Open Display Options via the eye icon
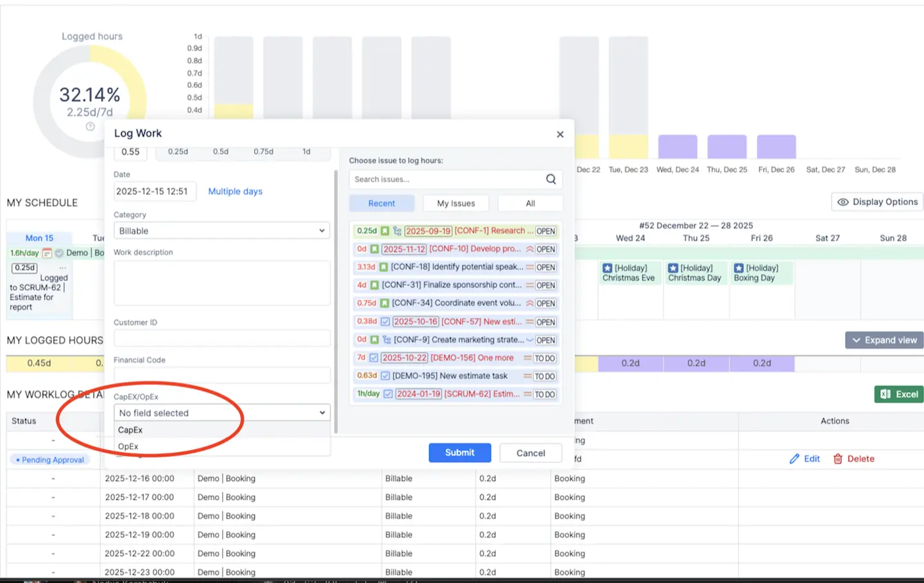The width and height of the screenshot is (924, 583). [843, 201]
